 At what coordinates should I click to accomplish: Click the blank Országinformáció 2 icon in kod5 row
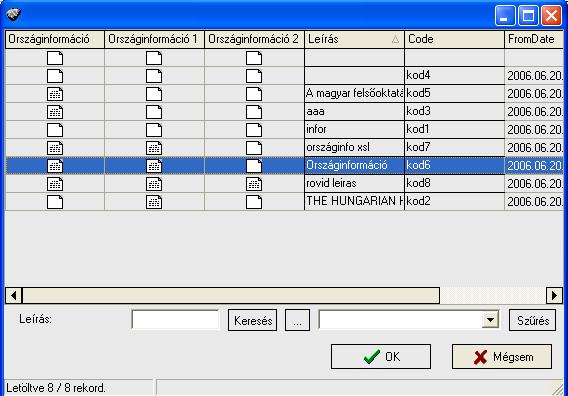[254, 94]
